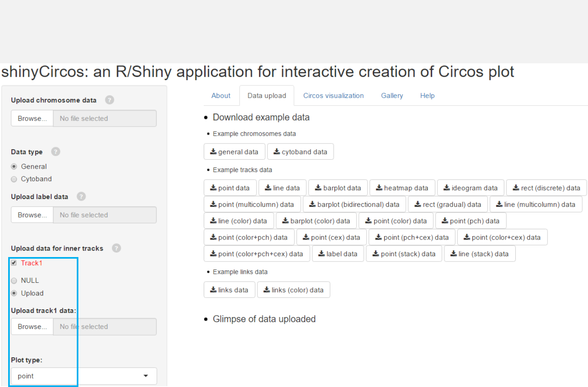Select General data type radio
The height and width of the screenshot is (387, 588).
click(14, 166)
